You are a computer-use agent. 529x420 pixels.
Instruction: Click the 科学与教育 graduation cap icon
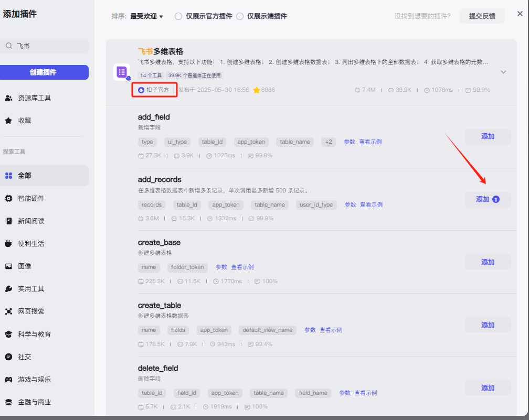(9, 335)
